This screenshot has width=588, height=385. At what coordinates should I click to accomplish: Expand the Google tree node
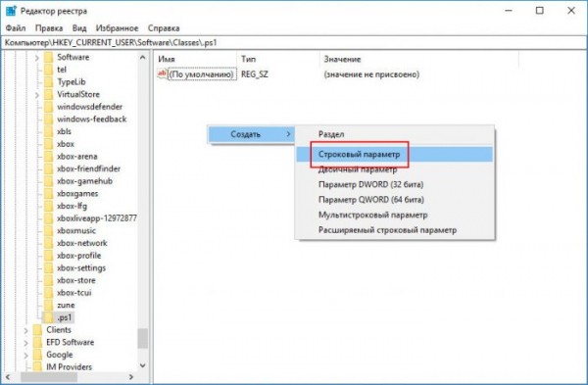click(25, 355)
